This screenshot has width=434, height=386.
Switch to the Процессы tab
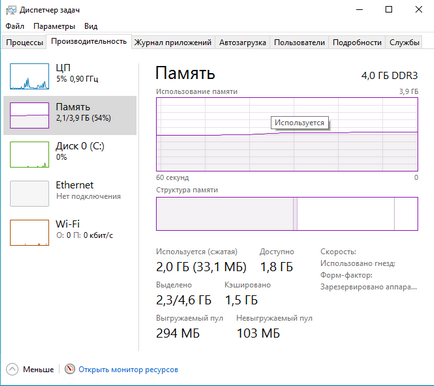tap(24, 43)
